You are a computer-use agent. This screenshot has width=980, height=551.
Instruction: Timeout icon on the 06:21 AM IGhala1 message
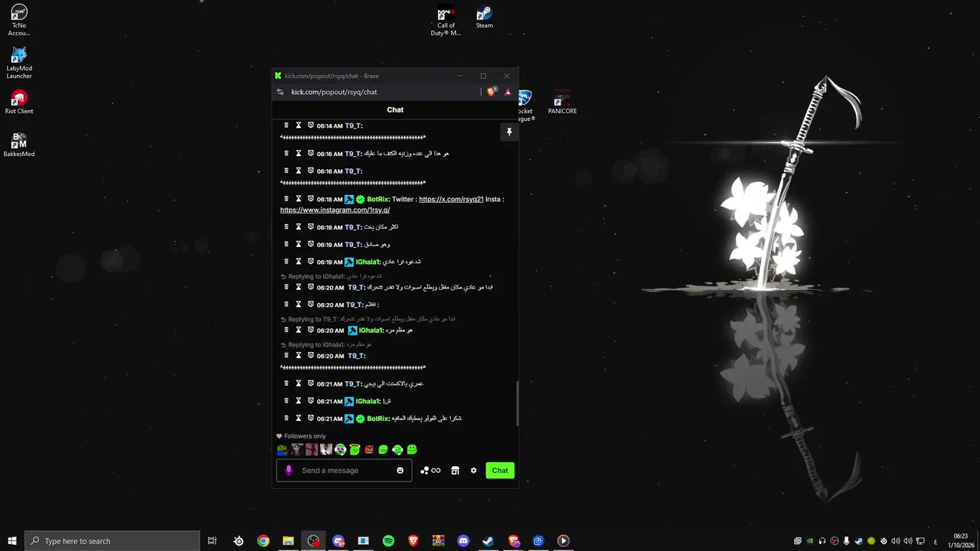tap(299, 401)
